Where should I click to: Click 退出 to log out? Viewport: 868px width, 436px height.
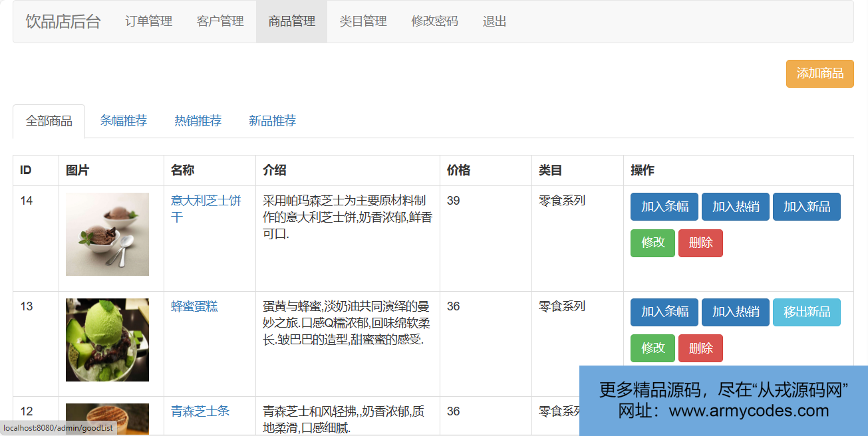tap(494, 21)
